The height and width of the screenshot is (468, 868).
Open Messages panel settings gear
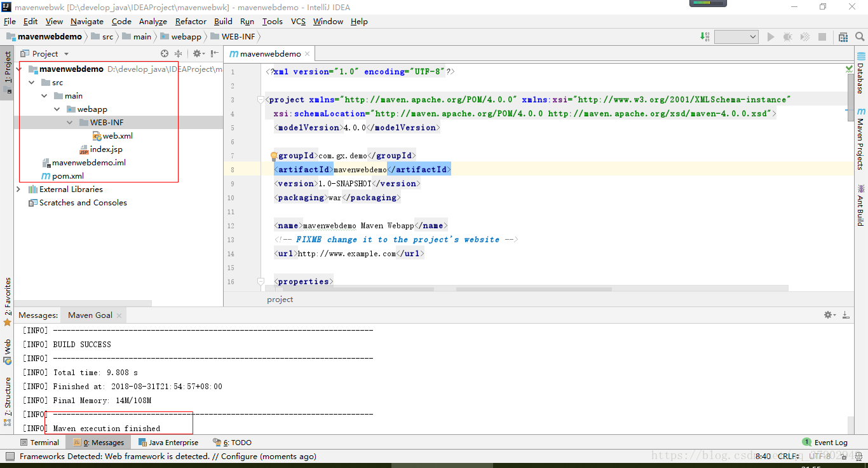click(x=830, y=315)
